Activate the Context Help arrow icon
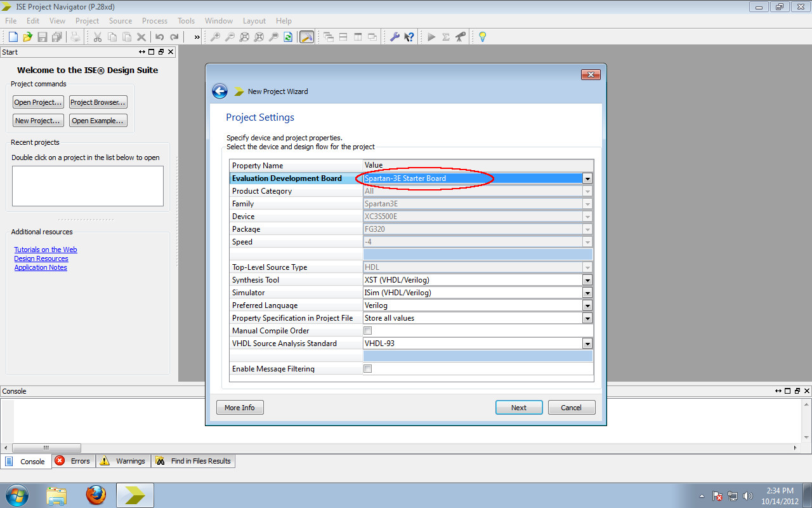The image size is (812, 508). tap(409, 36)
